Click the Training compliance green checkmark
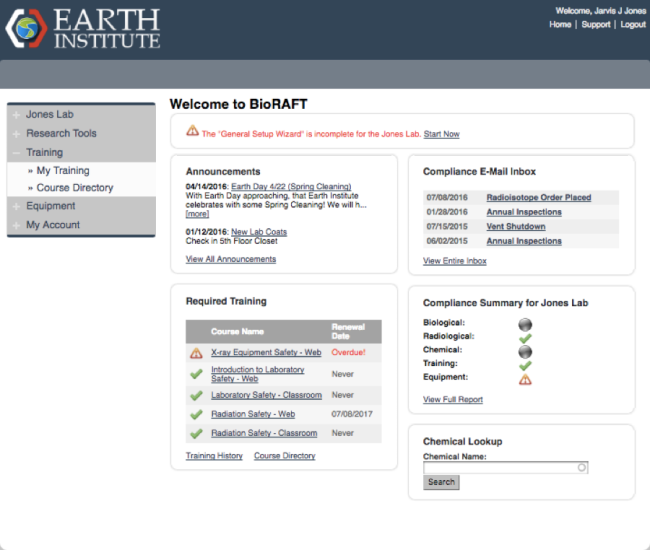The width and height of the screenshot is (650, 550). click(525, 365)
